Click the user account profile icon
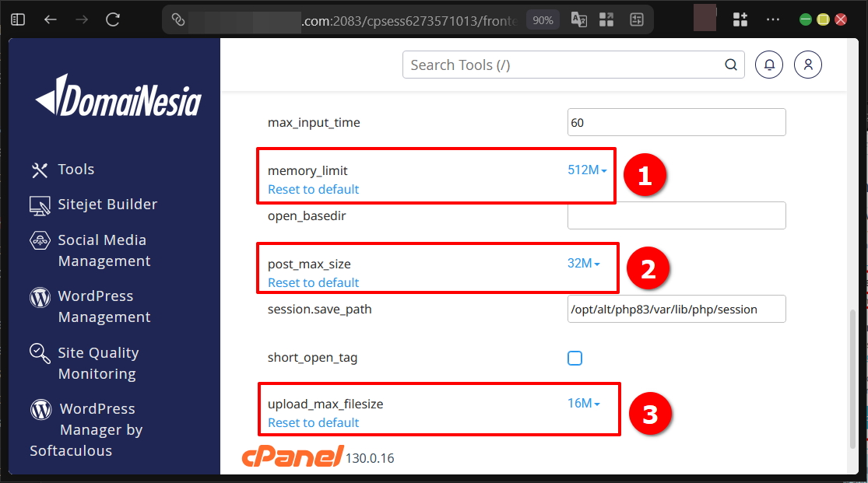The width and height of the screenshot is (868, 483). [807, 65]
